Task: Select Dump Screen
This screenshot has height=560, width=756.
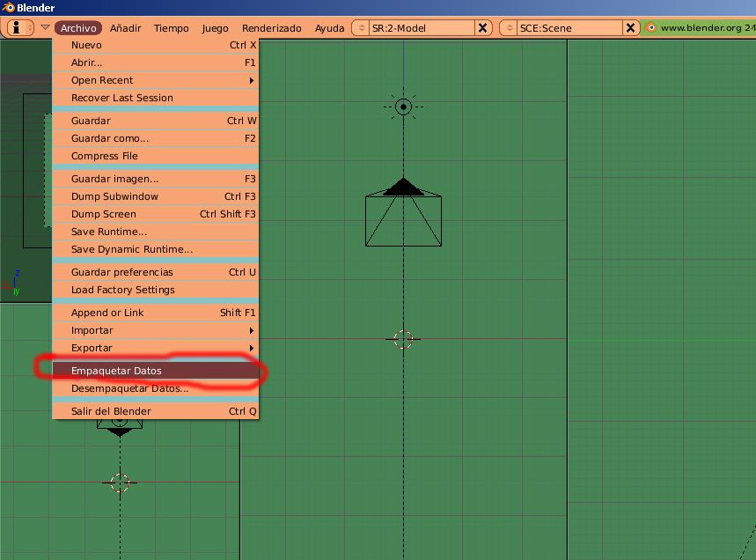Action: click(155, 214)
